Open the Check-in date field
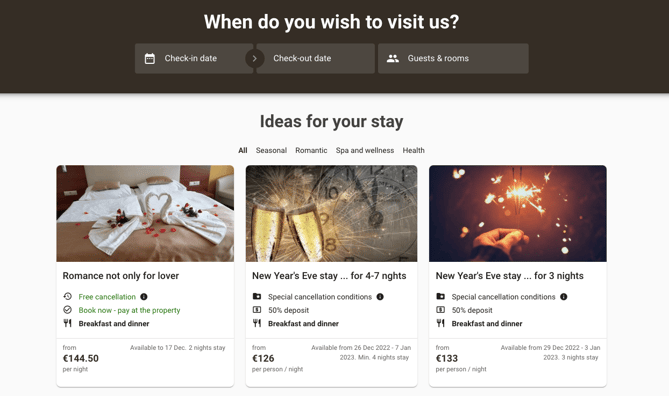Viewport: 669px width, 396px height. pyautogui.click(x=194, y=58)
